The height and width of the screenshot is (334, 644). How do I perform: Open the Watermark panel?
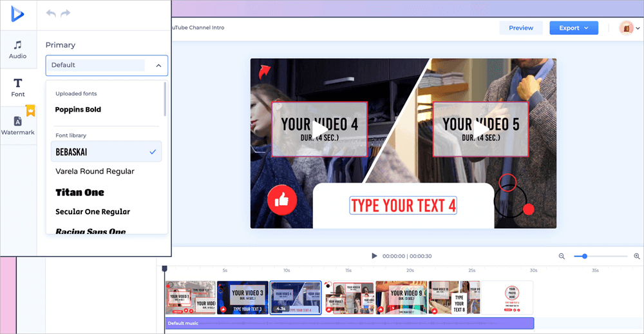tap(18, 125)
